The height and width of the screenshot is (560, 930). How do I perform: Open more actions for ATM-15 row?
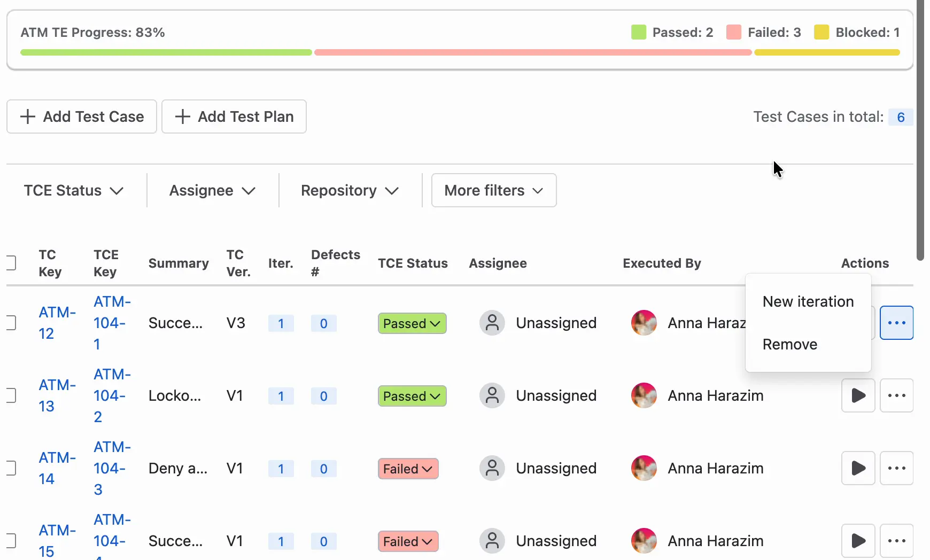(x=896, y=541)
